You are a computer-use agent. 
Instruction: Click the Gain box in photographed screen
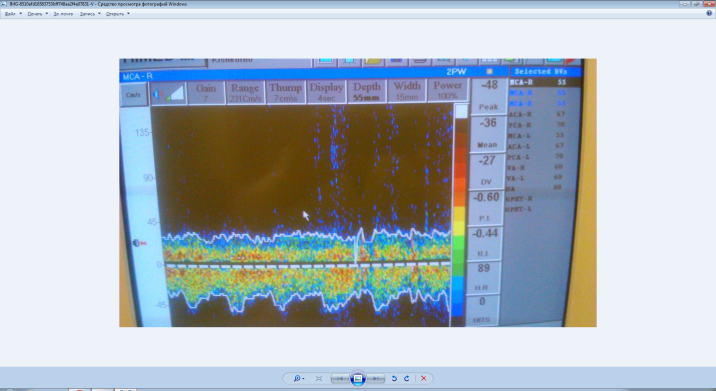(x=206, y=92)
